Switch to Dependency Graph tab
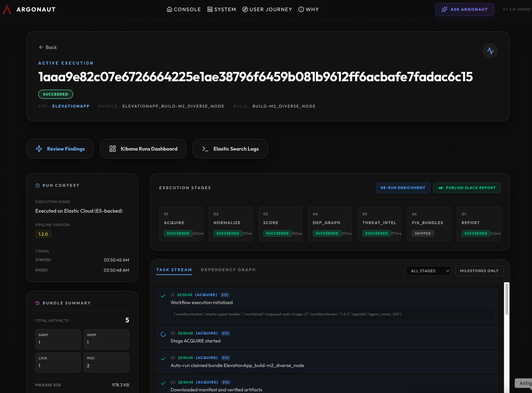Image resolution: width=532 pixels, height=393 pixels. 228,270
